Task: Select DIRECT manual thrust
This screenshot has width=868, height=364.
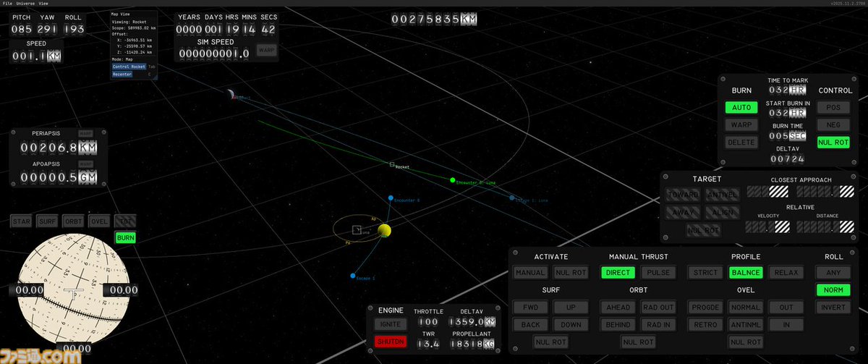Action: 618,273
